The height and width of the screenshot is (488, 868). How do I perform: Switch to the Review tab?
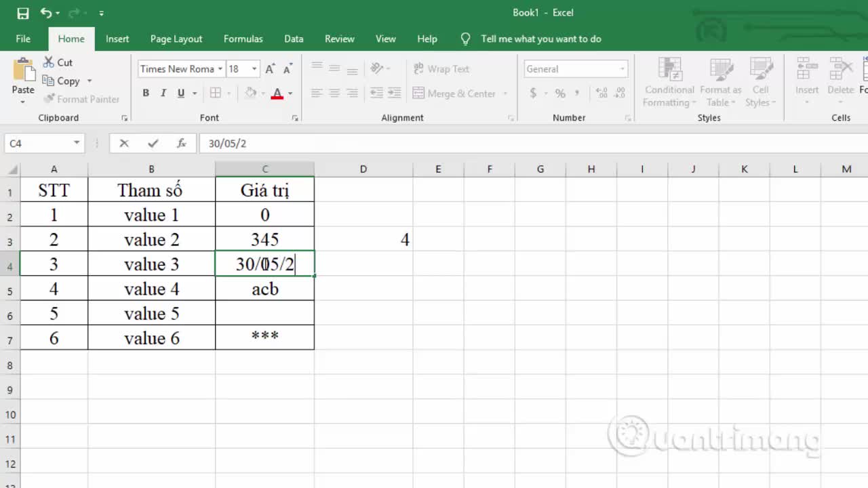(x=340, y=39)
